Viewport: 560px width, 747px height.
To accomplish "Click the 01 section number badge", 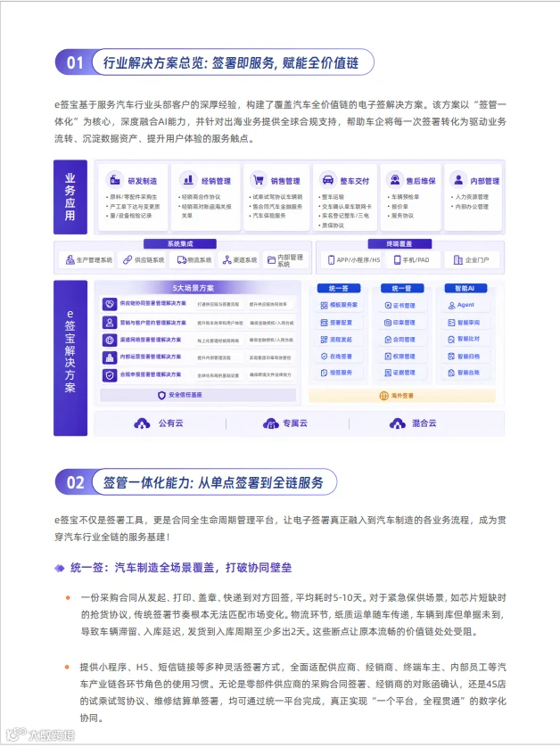I will tap(75, 62).
